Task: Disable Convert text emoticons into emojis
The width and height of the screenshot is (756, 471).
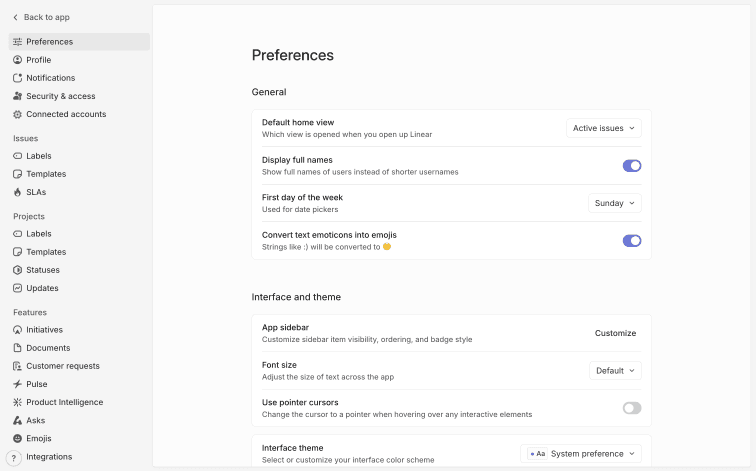Action: click(x=632, y=241)
